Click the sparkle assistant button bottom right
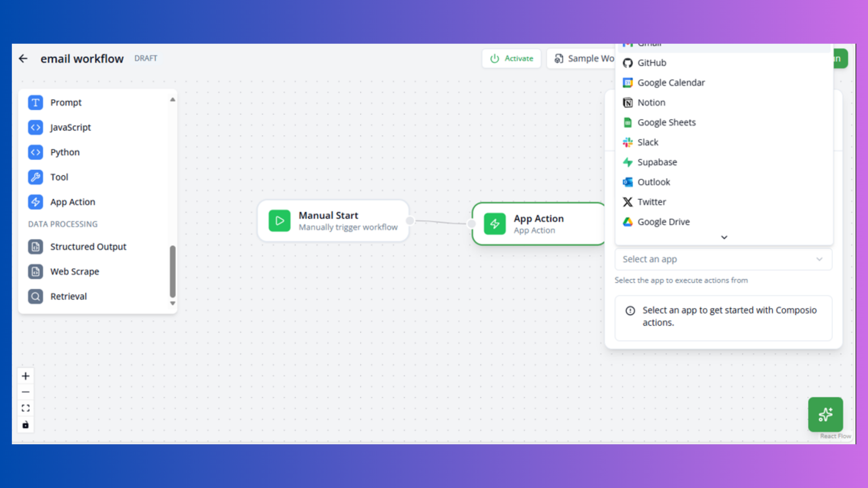Viewport: 868px width, 488px height. pos(826,414)
